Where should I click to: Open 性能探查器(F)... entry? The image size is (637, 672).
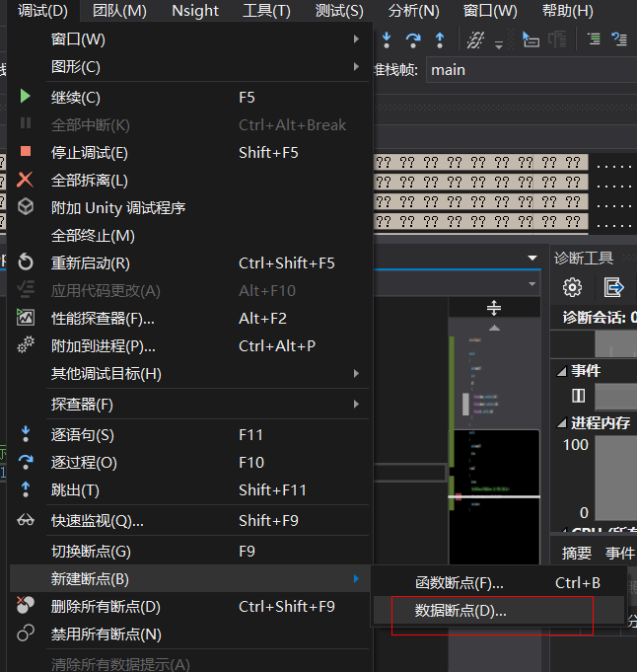[x=189, y=319]
